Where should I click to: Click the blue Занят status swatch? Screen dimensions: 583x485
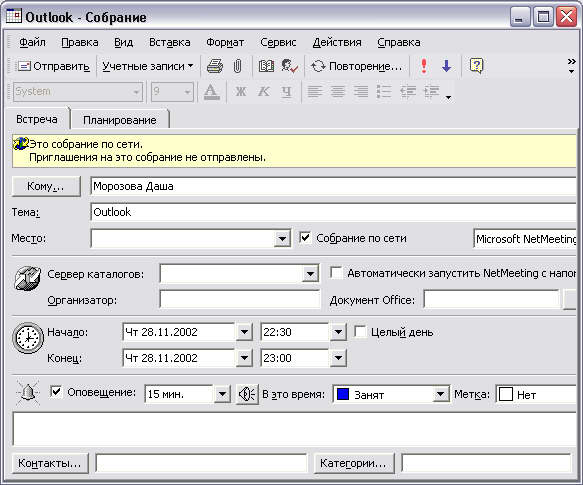[342, 394]
